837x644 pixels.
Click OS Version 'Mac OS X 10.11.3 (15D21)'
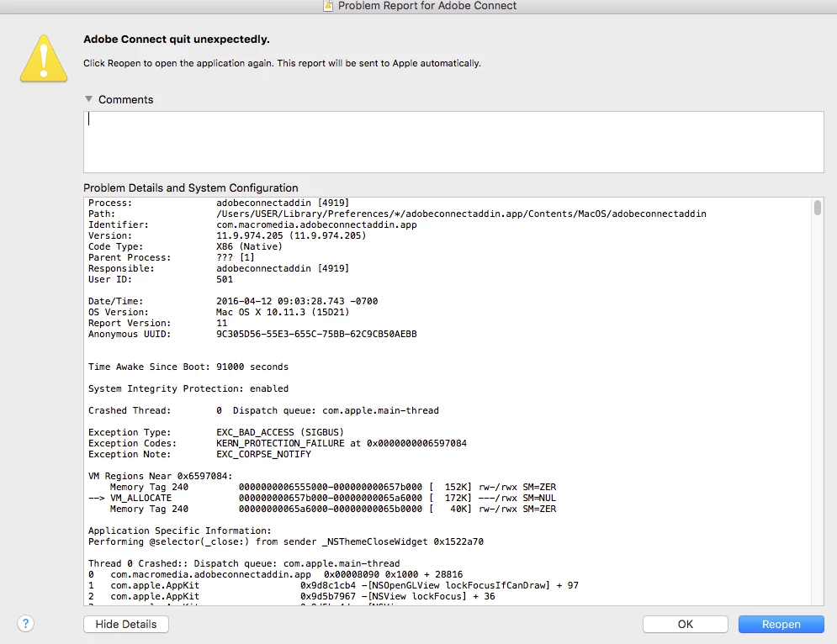283,312
